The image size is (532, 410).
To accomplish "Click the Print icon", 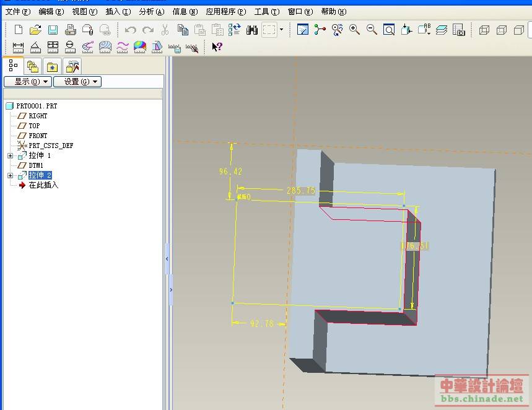I will coord(70,30).
